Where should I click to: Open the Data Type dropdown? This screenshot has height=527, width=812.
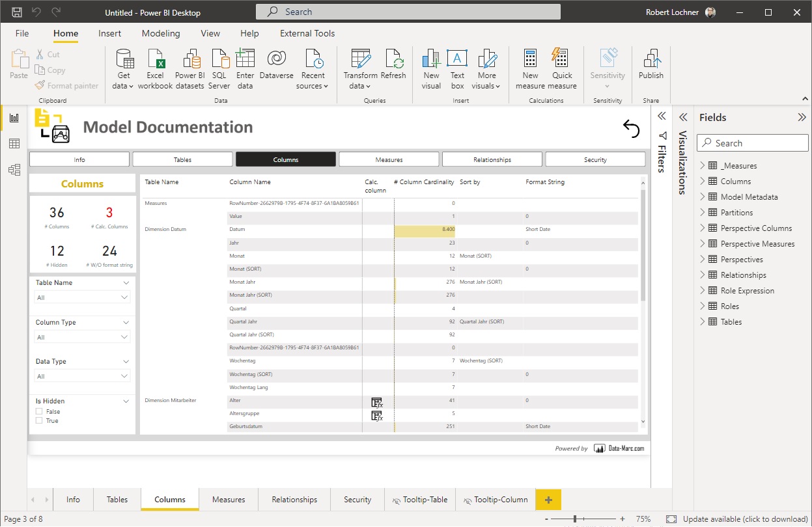[82, 375]
